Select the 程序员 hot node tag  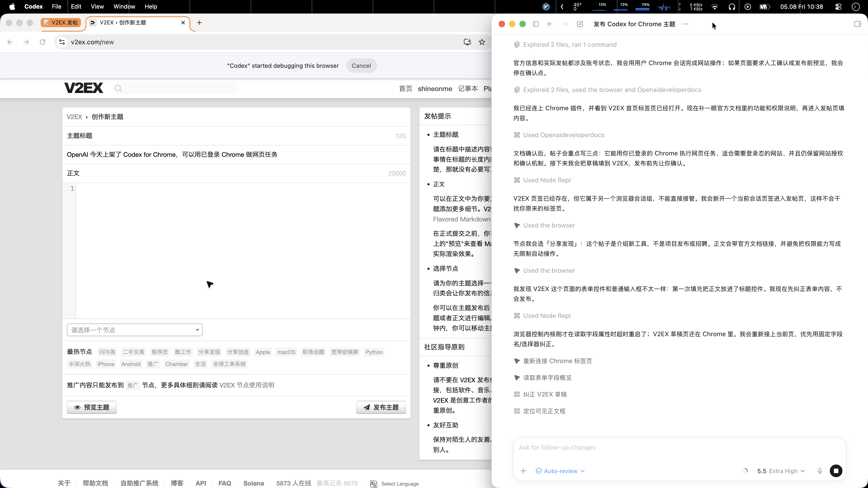click(159, 352)
